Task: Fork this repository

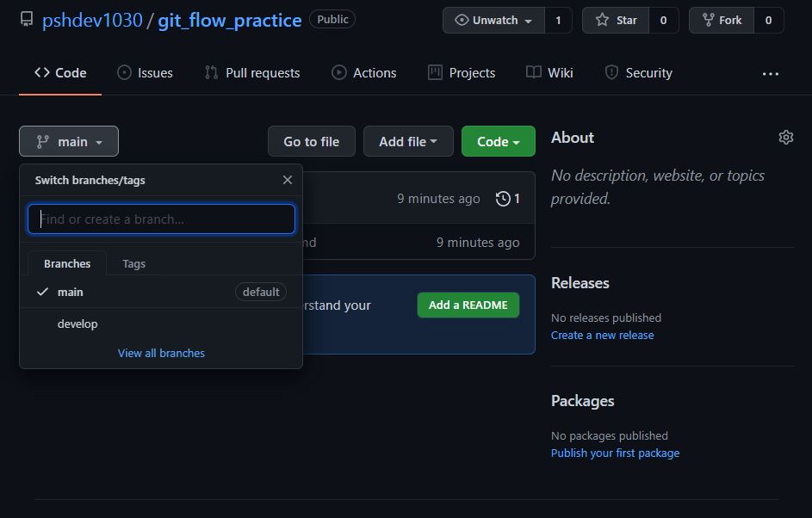Action: tap(722, 20)
